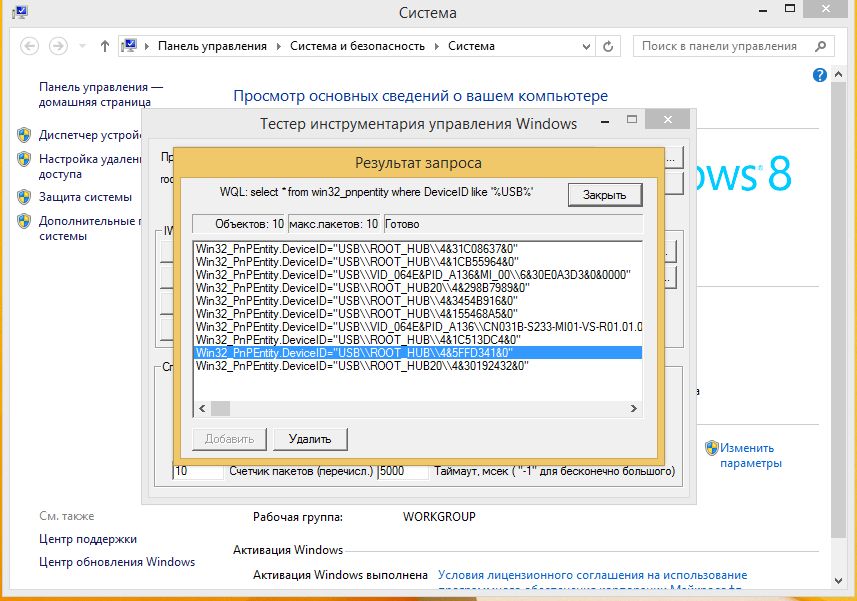857x601 pixels.
Task: Click 'макс.пакетов: 10' status field
Action: (x=334, y=224)
